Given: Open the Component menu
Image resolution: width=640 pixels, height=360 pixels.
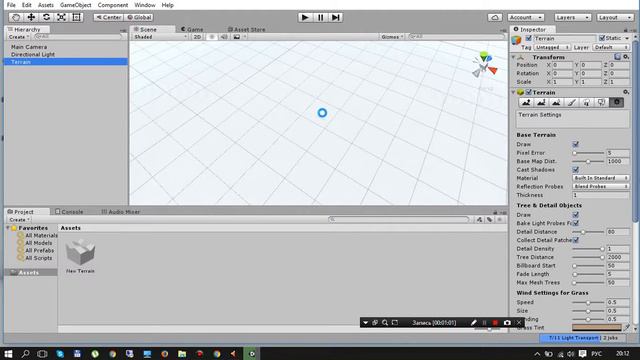Looking at the screenshot, I should click(113, 5).
